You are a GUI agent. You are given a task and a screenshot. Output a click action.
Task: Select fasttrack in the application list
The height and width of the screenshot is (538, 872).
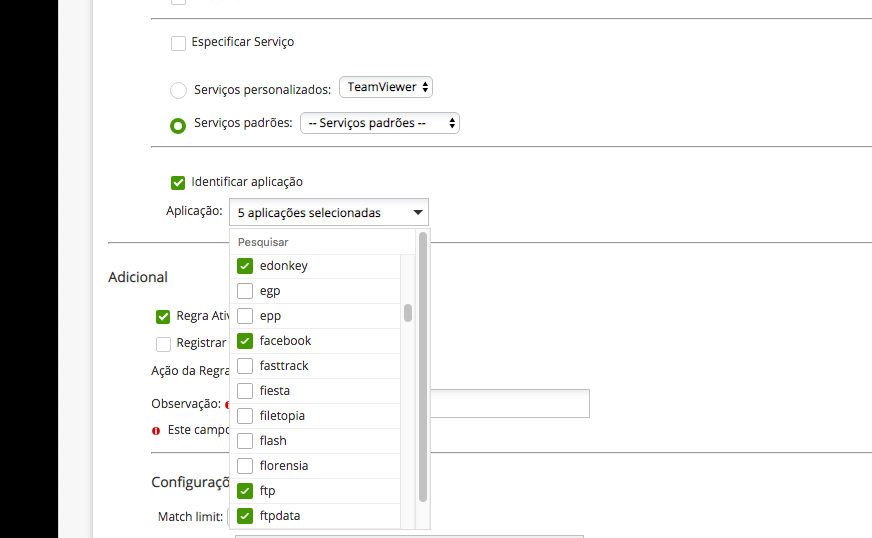pos(245,366)
